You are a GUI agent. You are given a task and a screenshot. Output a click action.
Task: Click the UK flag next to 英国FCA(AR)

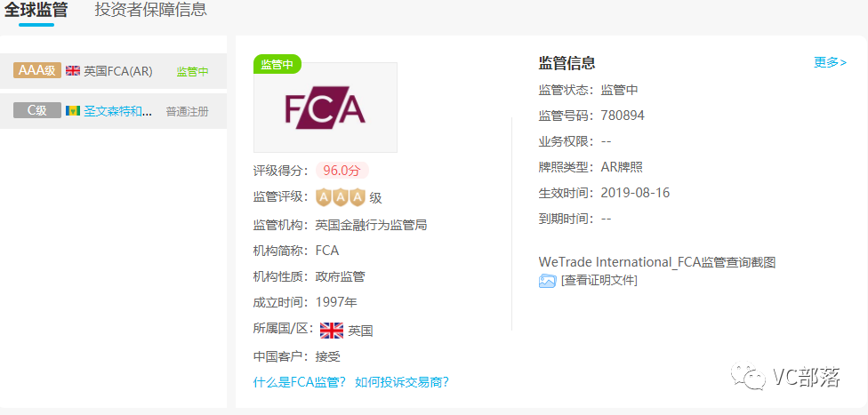pos(73,71)
